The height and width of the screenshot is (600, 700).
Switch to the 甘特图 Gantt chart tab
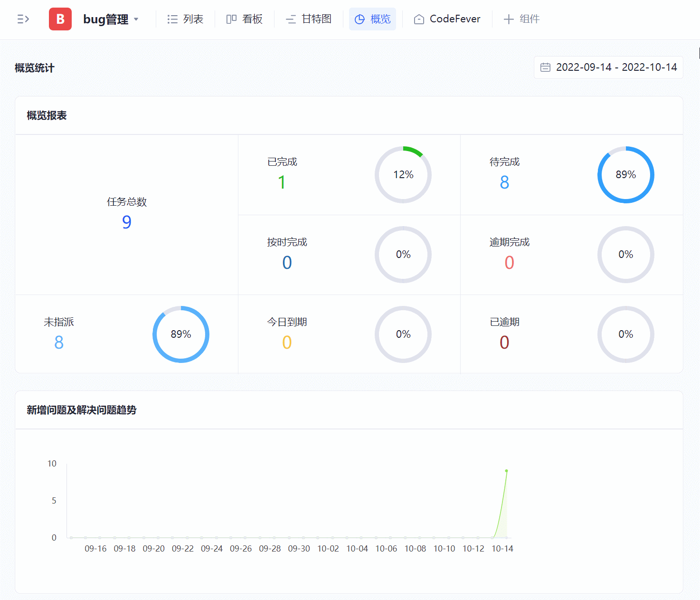(309, 19)
